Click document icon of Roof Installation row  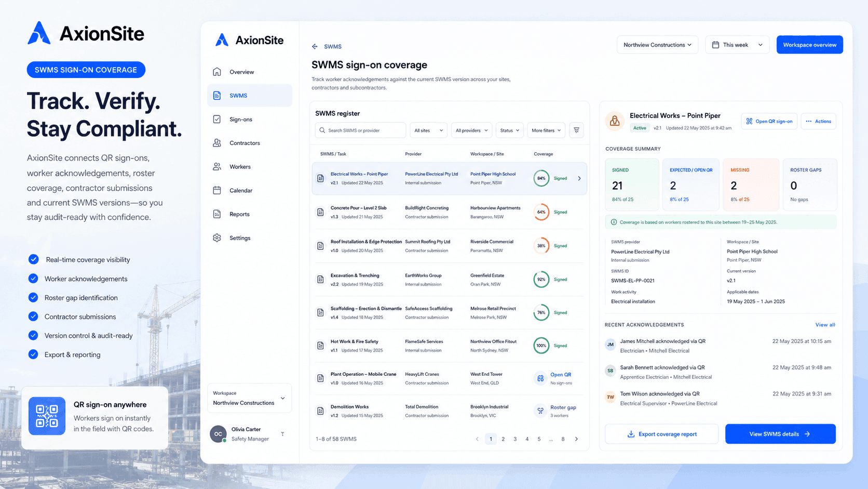click(x=320, y=246)
